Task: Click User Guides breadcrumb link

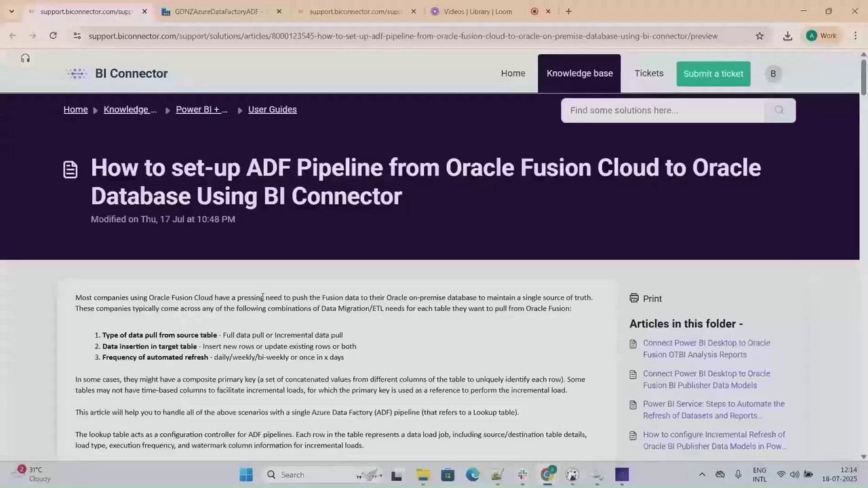Action: [x=272, y=109]
